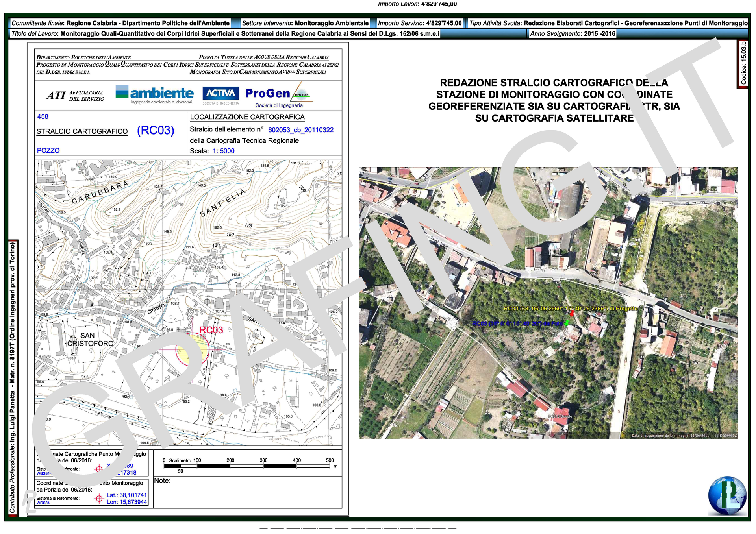
Task: Click the blue scale value 1: 5000
Action: tap(223, 151)
